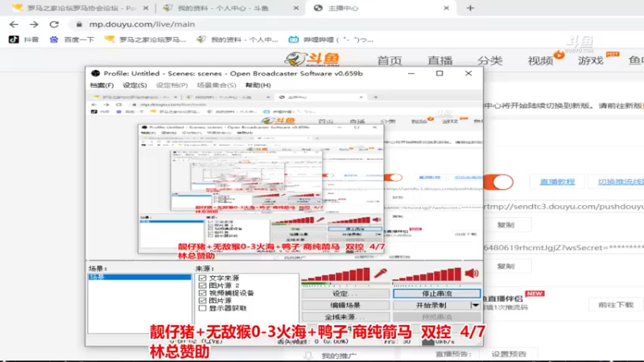Click the browser forward arrow
This screenshot has width=644, height=362.
coord(34,24)
